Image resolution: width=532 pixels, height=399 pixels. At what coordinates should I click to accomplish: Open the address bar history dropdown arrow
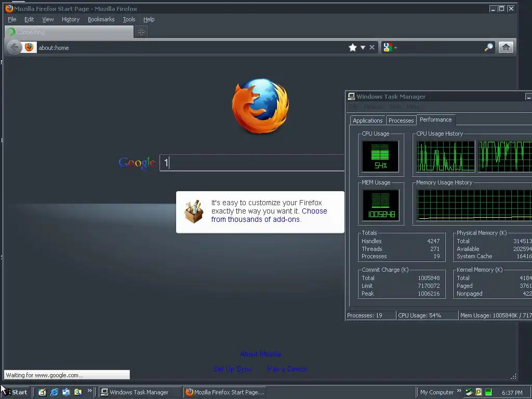(363, 48)
